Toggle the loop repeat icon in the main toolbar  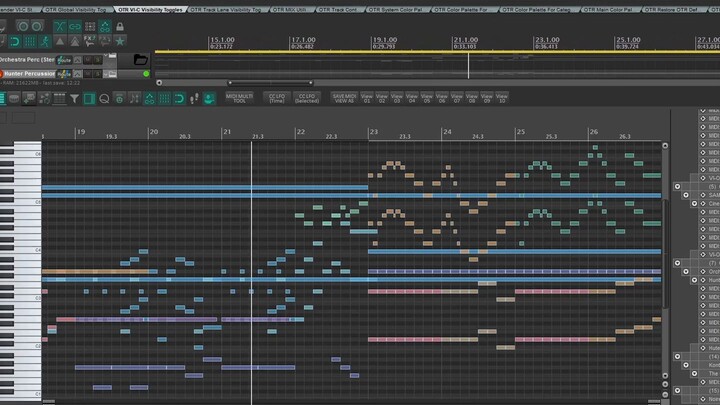click(15, 42)
